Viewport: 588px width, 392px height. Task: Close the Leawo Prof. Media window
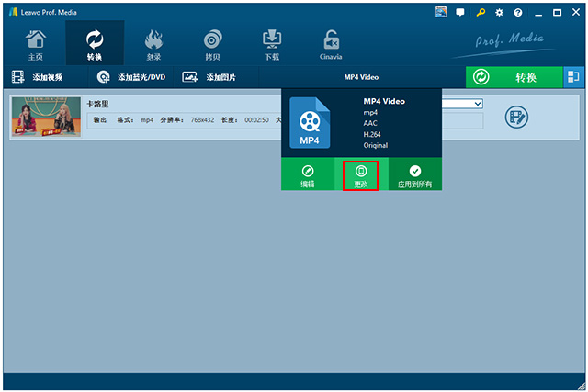576,12
